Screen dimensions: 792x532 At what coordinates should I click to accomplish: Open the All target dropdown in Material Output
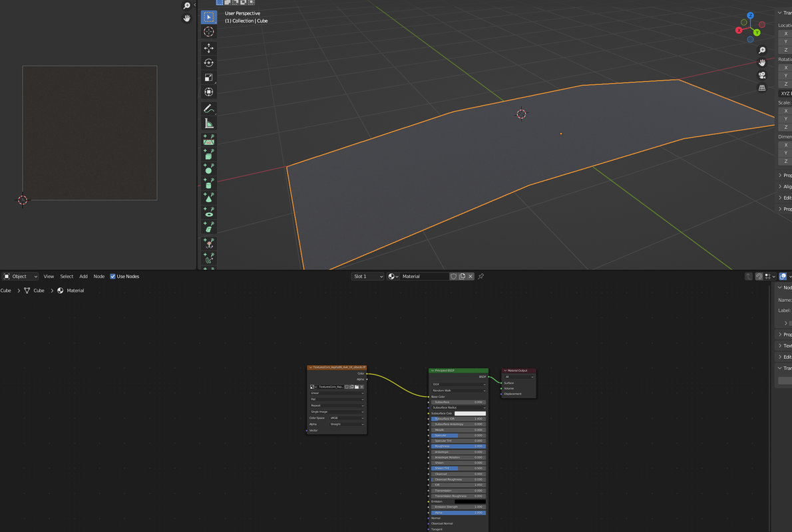(x=518, y=376)
